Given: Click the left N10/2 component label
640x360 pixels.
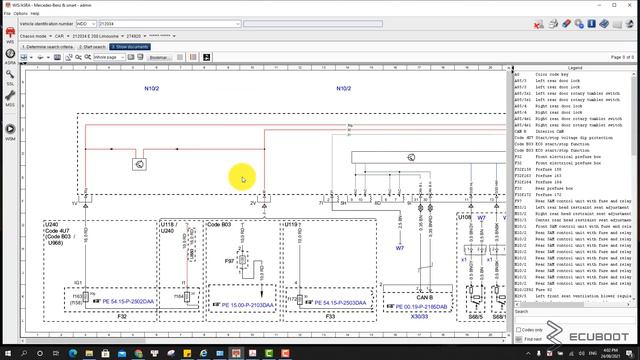Looking at the screenshot, I should pyautogui.click(x=151, y=89).
